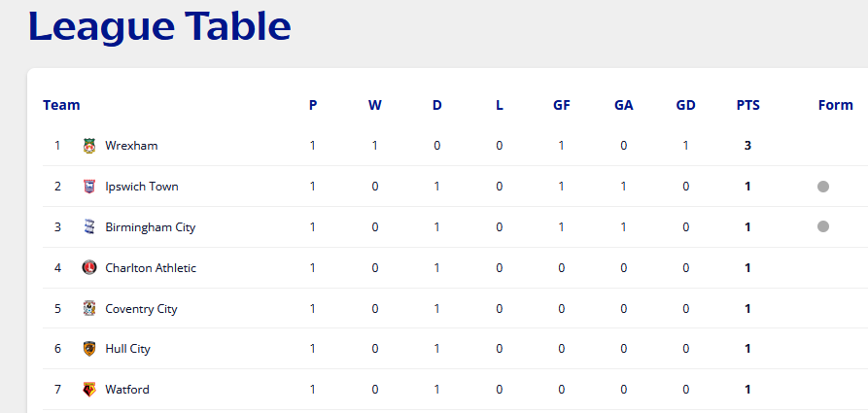Image resolution: width=868 pixels, height=413 pixels.
Task: Select the Watford team name
Action: 126,390
